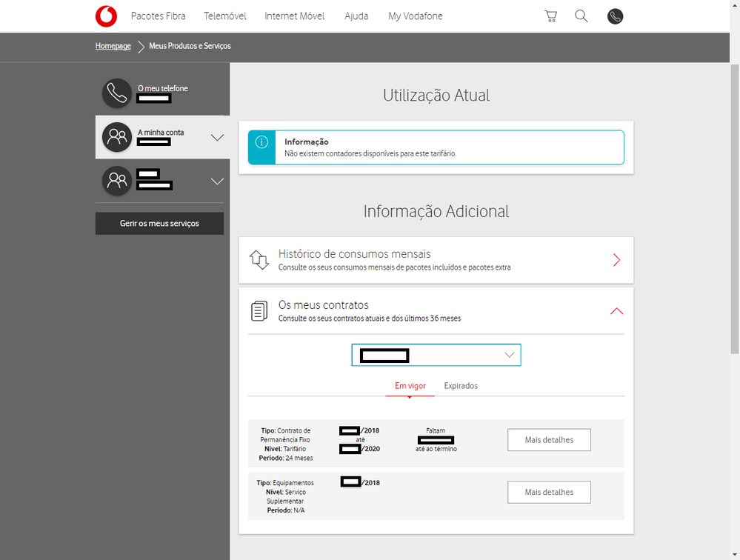Click Gerir os meus serviços button
The width and height of the screenshot is (740, 560).
pos(159,224)
